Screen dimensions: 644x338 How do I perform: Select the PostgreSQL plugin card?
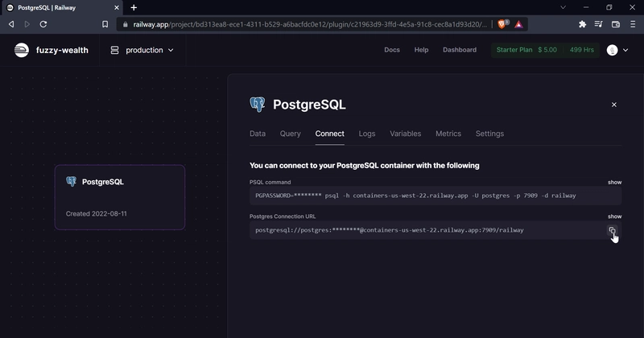point(120,197)
